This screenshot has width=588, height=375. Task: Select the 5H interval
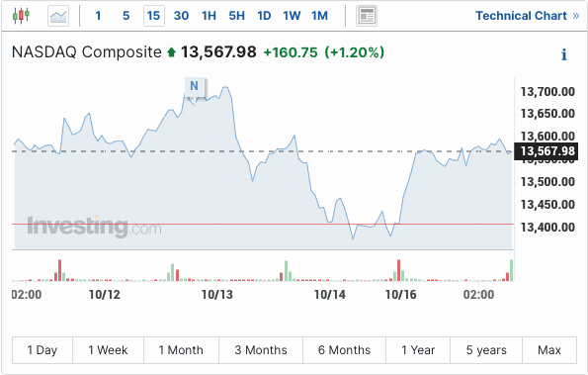click(236, 16)
